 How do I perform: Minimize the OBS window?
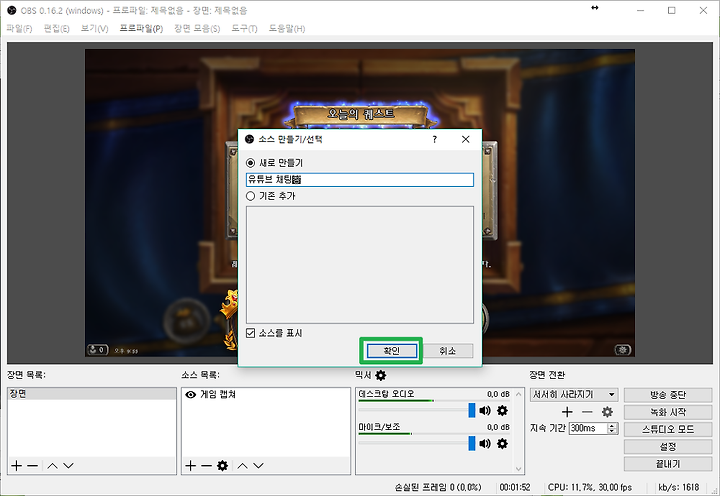click(641, 10)
